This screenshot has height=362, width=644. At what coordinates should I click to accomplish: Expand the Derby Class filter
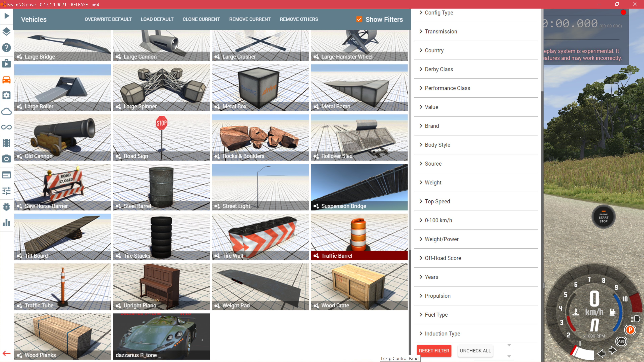click(476, 69)
